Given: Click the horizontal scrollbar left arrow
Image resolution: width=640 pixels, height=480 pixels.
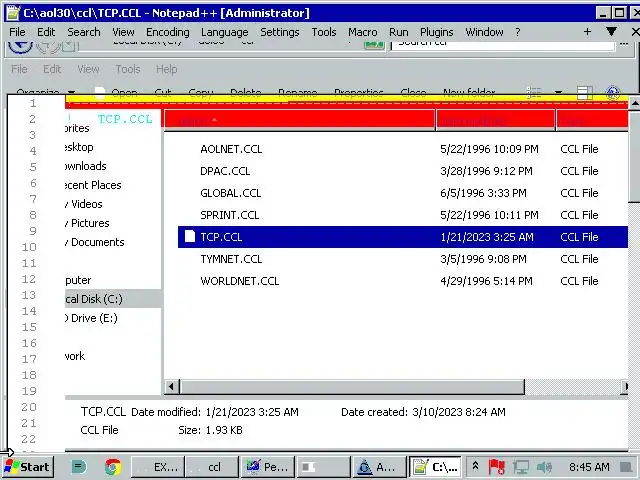Looking at the screenshot, I should pyautogui.click(x=171, y=386).
